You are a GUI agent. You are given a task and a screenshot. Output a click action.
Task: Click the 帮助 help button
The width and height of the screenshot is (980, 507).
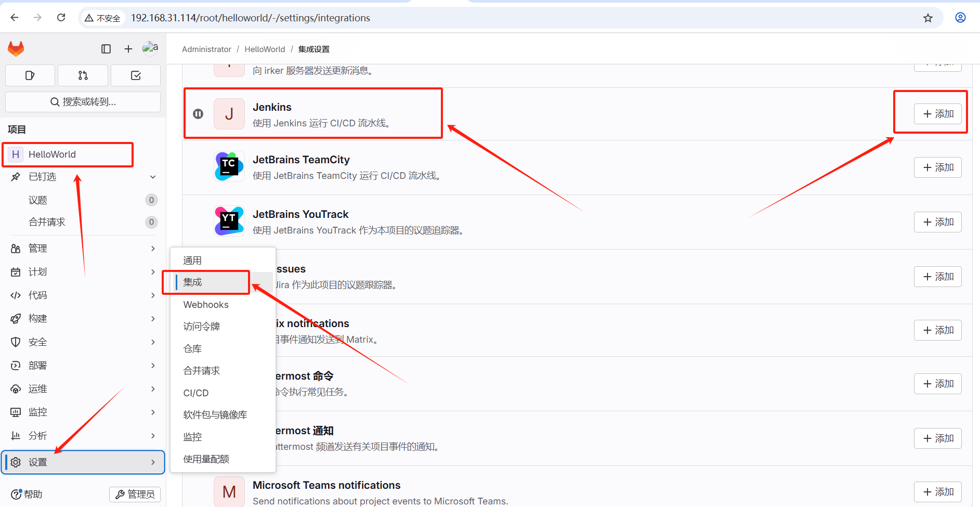pos(27,494)
